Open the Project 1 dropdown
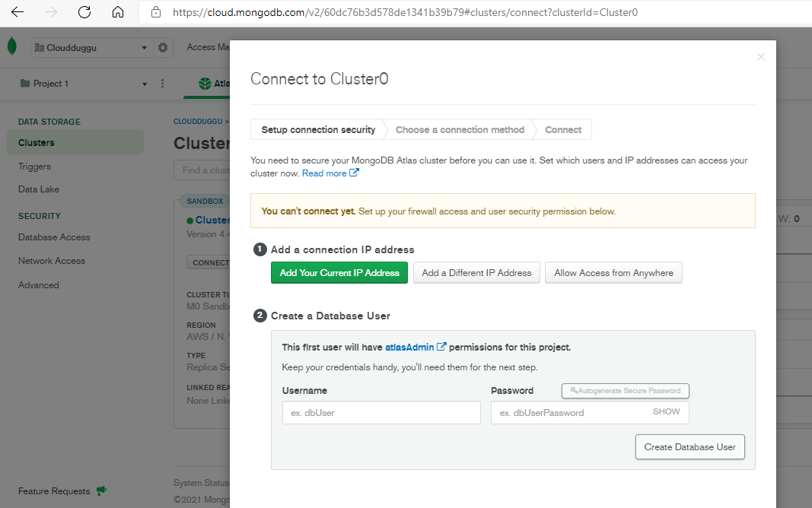The height and width of the screenshot is (508, 812). click(x=84, y=84)
